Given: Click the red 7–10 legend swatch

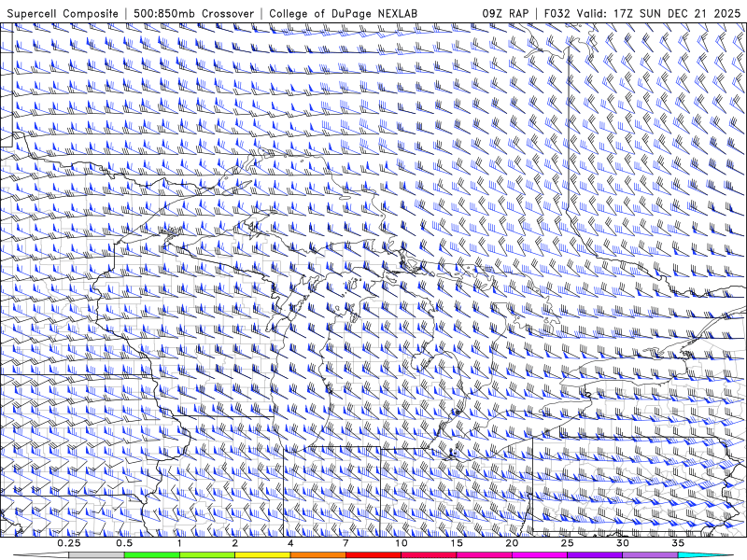Looking at the screenshot, I should click(x=373, y=555).
